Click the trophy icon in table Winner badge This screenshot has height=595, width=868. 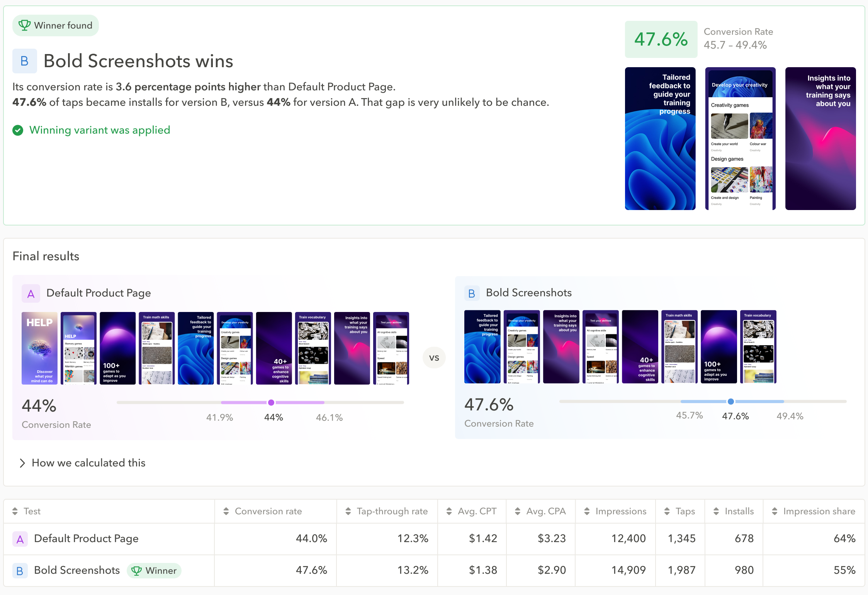tap(136, 571)
